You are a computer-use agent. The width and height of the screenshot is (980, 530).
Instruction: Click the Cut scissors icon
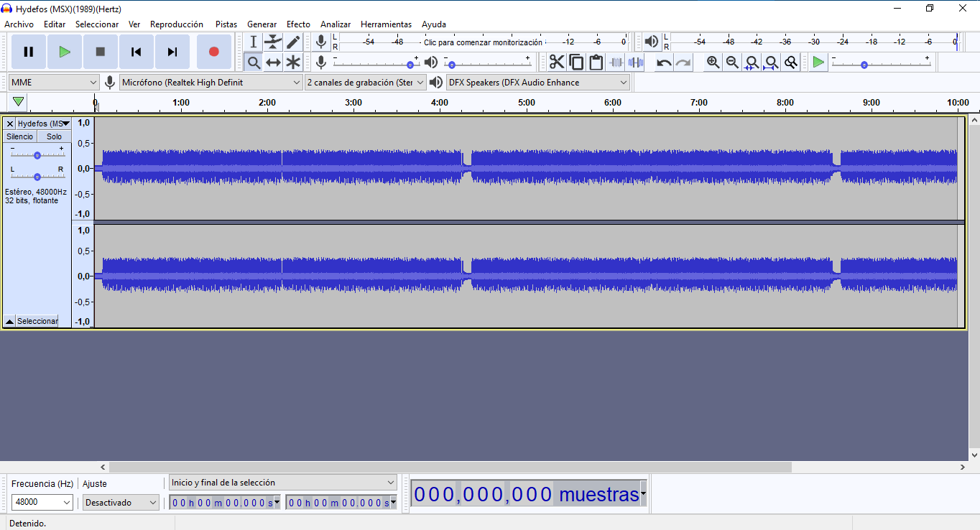click(x=557, y=62)
